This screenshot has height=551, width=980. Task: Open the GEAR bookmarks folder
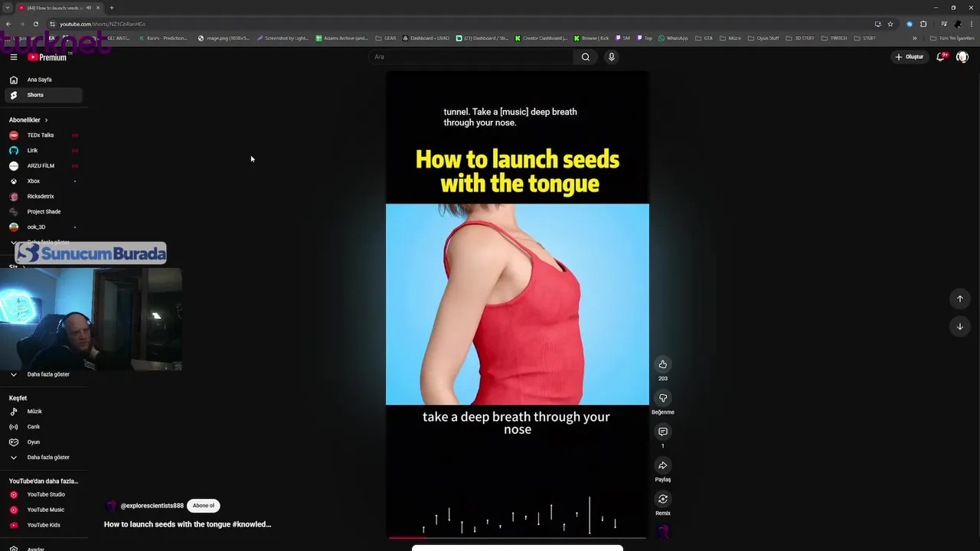386,38
